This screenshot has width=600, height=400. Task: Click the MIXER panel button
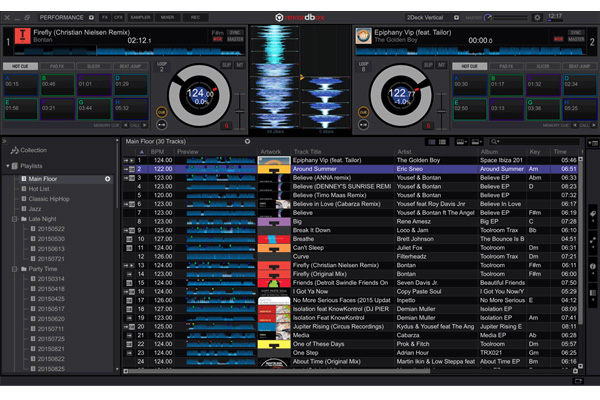(x=167, y=18)
